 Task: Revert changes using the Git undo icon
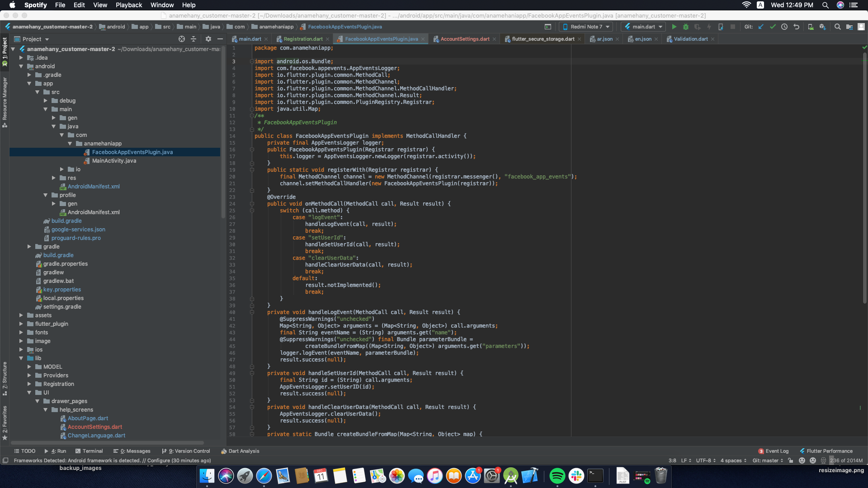click(x=797, y=27)
